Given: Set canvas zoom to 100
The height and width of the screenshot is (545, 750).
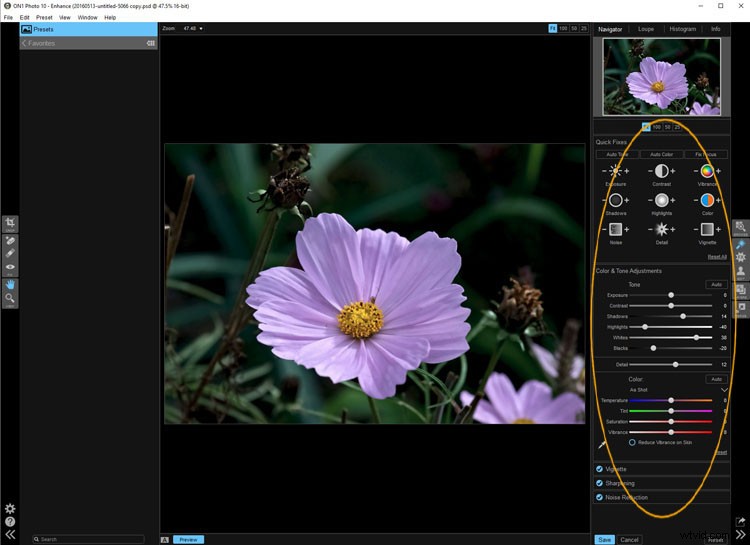Looking at the screenshot, I should pos(563,28).
